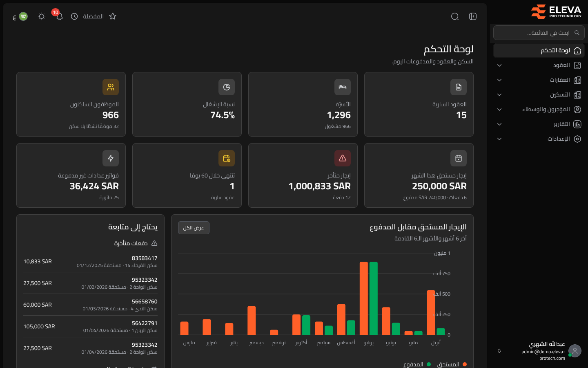This screenshot has width=588, height=368.
Task: Click the 10,833 SAR amount in overdue list
Action: click(x=38, y=261)
